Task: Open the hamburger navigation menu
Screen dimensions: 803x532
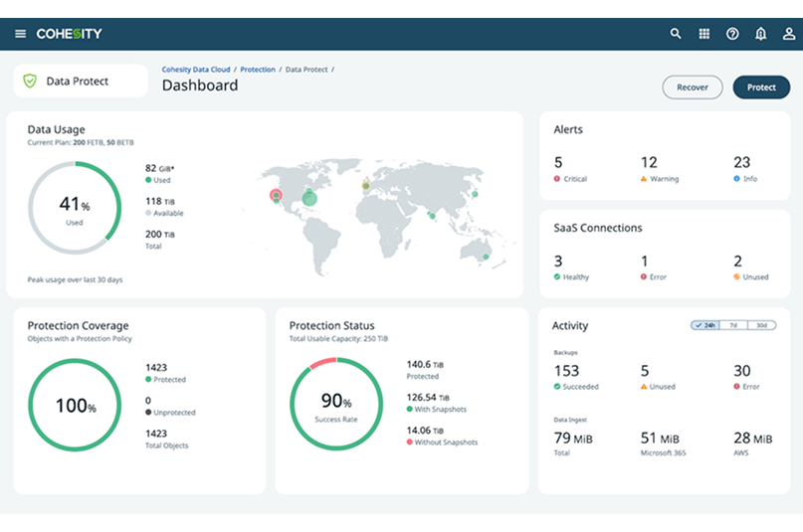Action: [20, 34]
